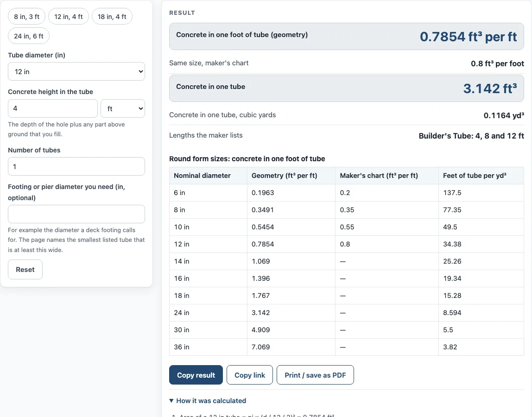This screenshot has height=417, width=532.
Task: Reset the calculator inputs
Action: (25, 270)
